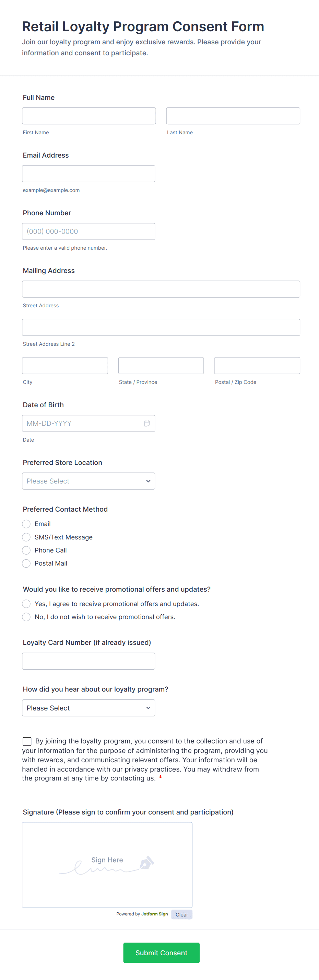Open the Date of Birth calendar picker
Image resolution: width=319 pixels, height=980 pixels.
(147, 423)
